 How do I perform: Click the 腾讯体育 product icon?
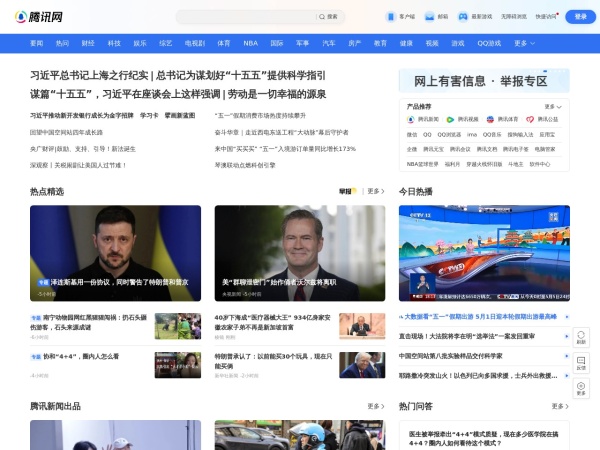(490, 119)
